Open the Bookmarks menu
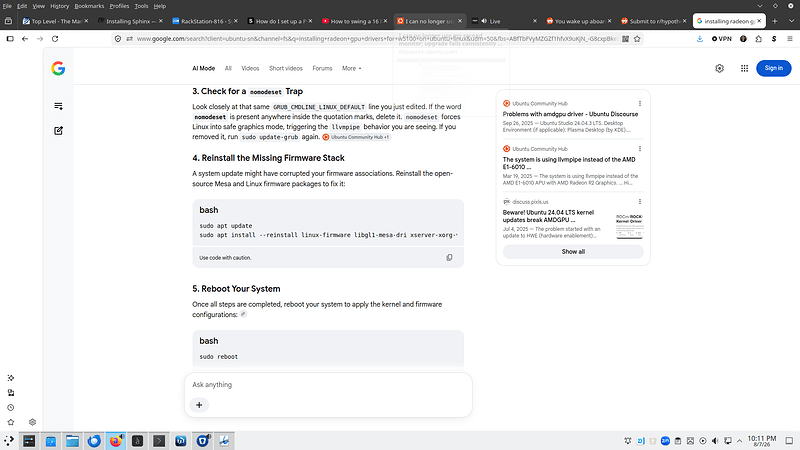This screenshot has width=800, height=450. [x=89, y=6]
